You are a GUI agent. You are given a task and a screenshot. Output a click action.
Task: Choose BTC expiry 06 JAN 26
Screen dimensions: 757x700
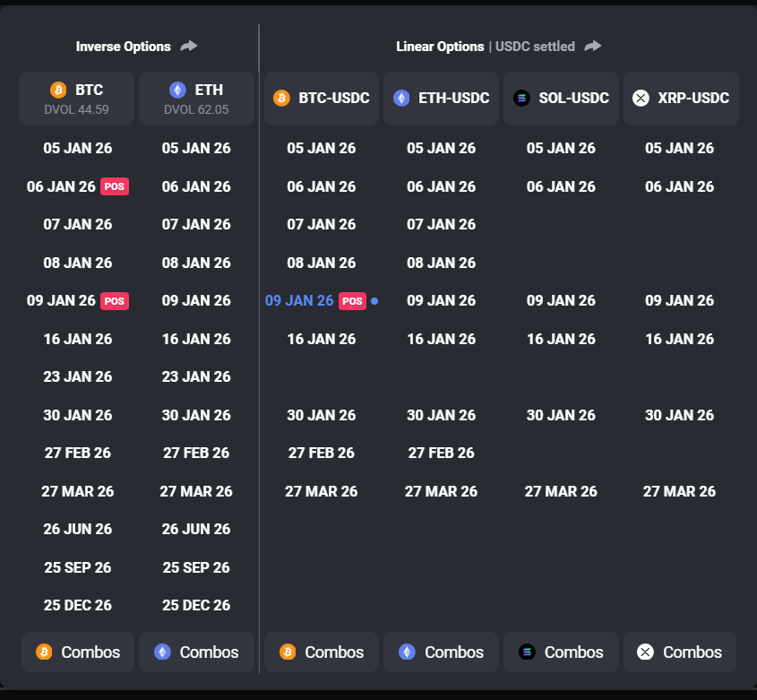point(61,186)
